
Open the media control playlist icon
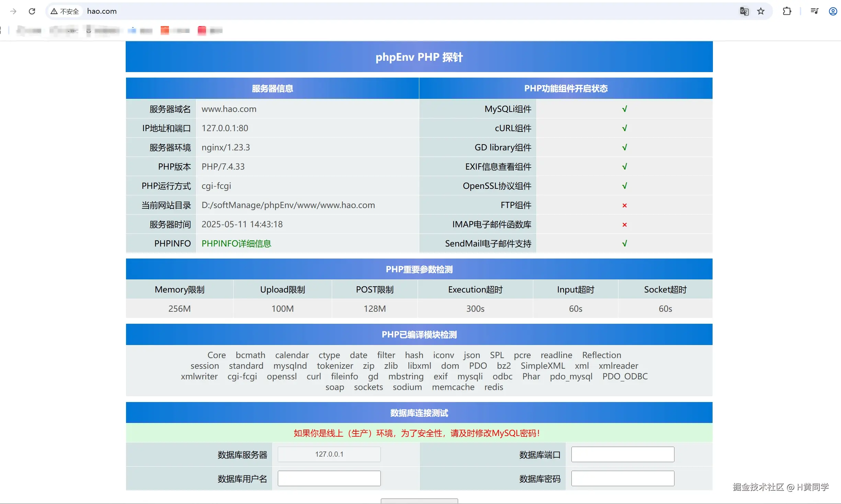[814, 11]
